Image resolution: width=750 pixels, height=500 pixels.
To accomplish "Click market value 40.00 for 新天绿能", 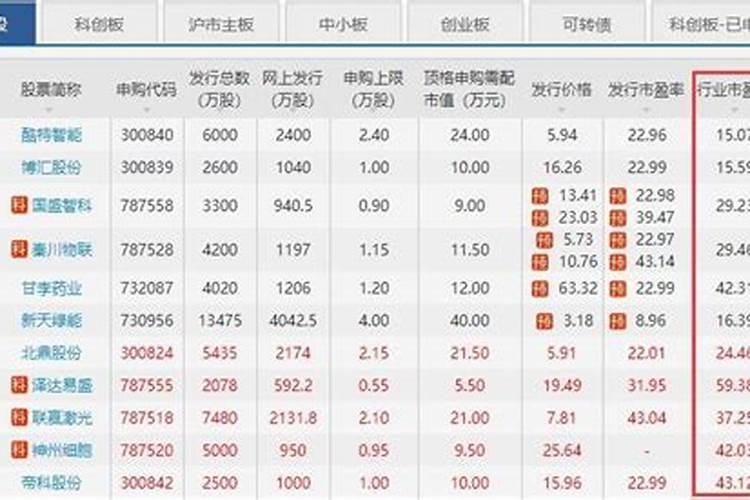I will 469,320.
